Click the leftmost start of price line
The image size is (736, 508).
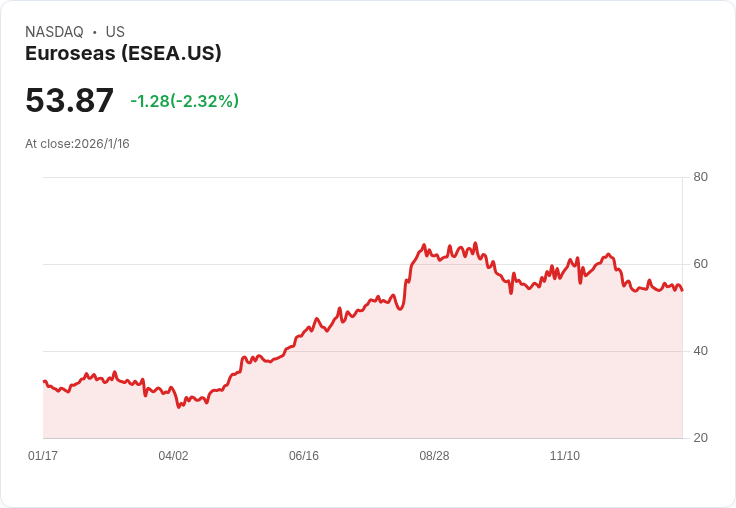point(44,381)
